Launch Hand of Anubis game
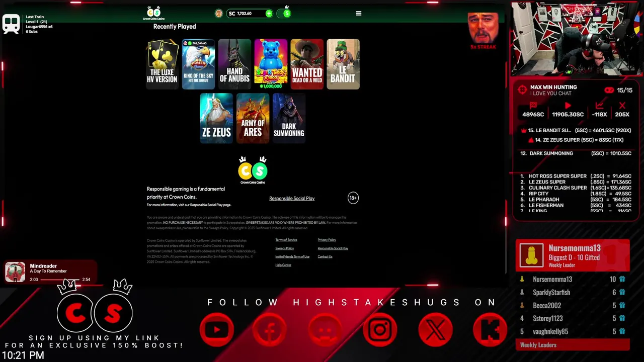Viewport: 644px width, 362px height. pos(234,64)
